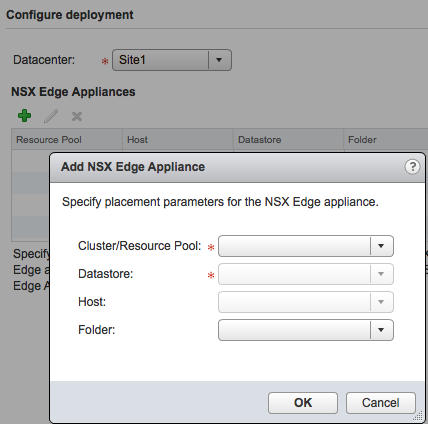Select the Folder column header
Screen dimensions: 428x424
(x=386, y=139)
